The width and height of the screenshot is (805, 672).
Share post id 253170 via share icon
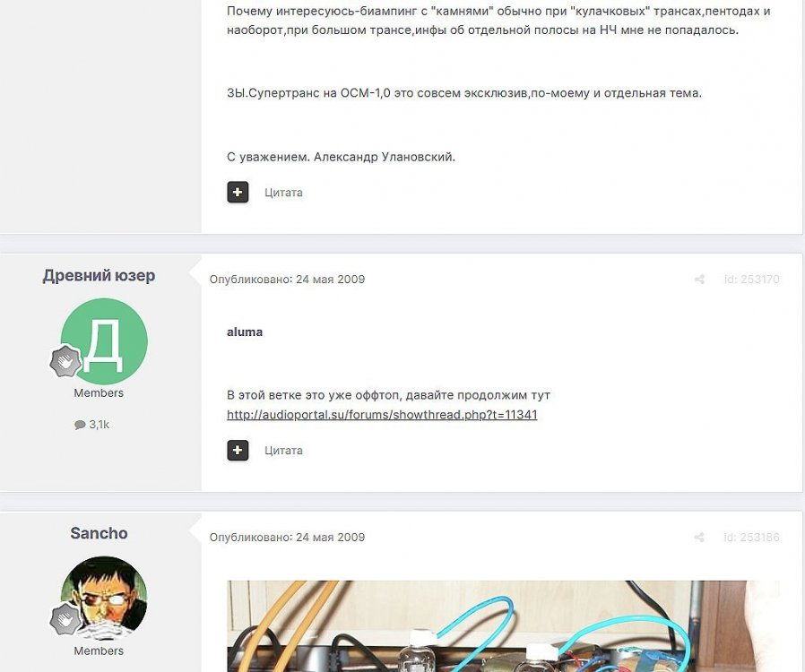(699, 280)
